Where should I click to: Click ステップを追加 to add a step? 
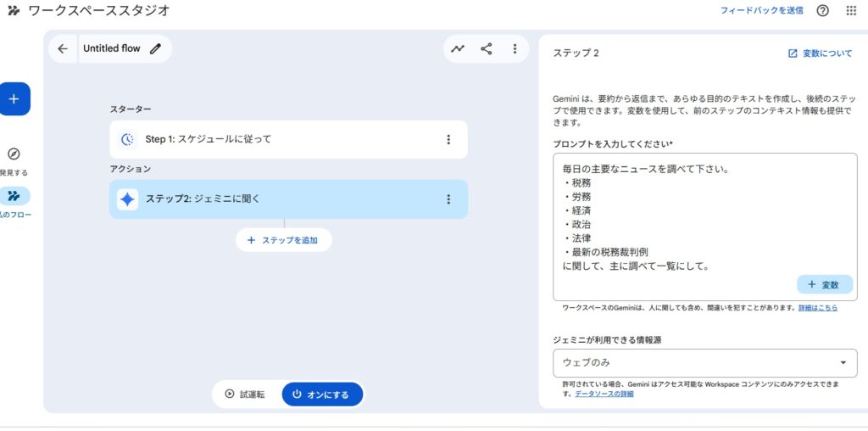coord(283,240)
